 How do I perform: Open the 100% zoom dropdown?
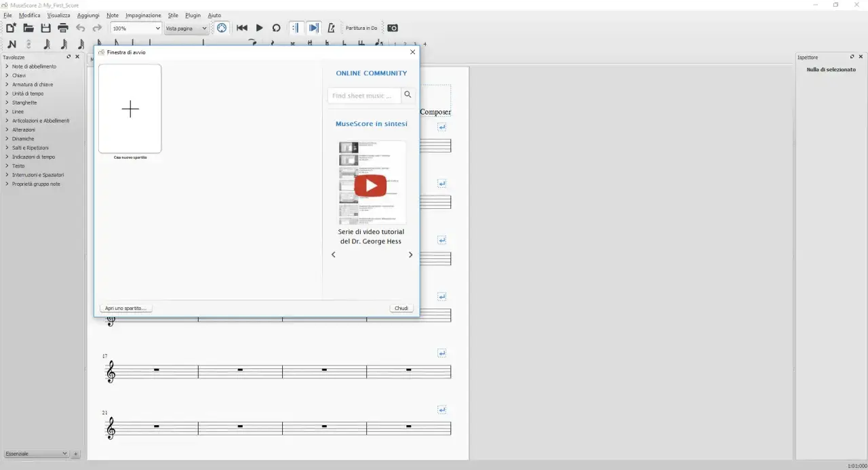point(136,28)
